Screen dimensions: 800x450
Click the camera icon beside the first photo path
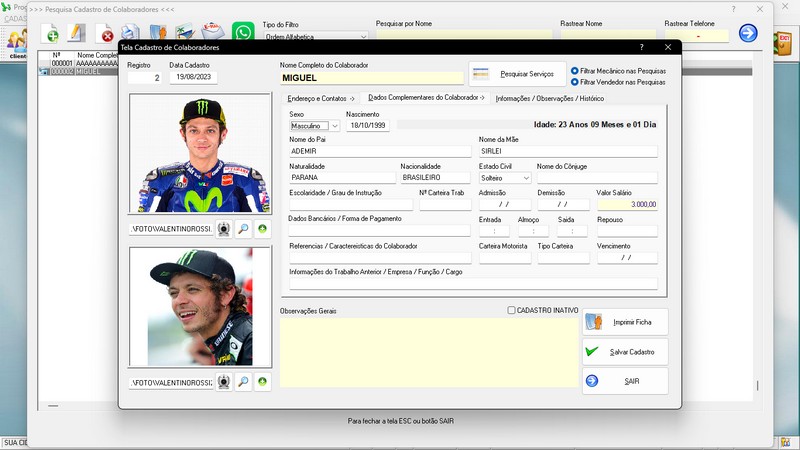point(223,229)
